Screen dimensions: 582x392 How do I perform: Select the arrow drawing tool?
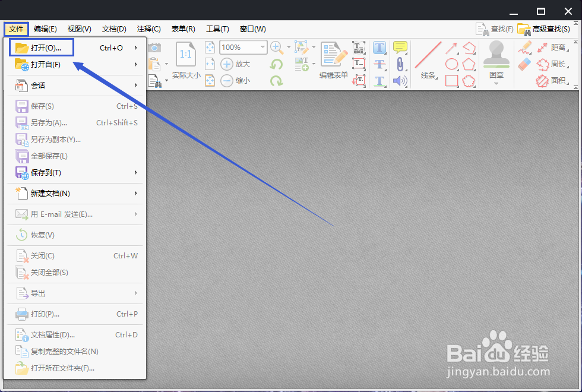pyautogui.click(x=451, y=48)
